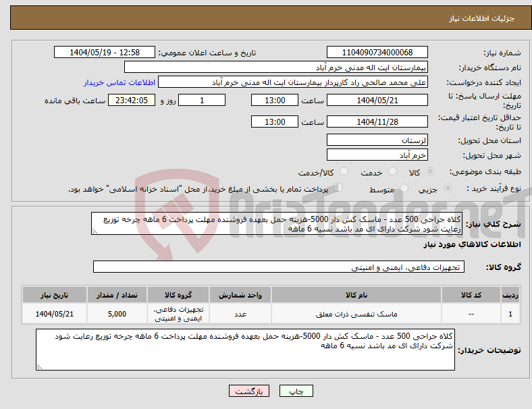Click the resize handle of توضیحات خریدار textarea
The height and width of the screenshot is (409, 532).
39,367
